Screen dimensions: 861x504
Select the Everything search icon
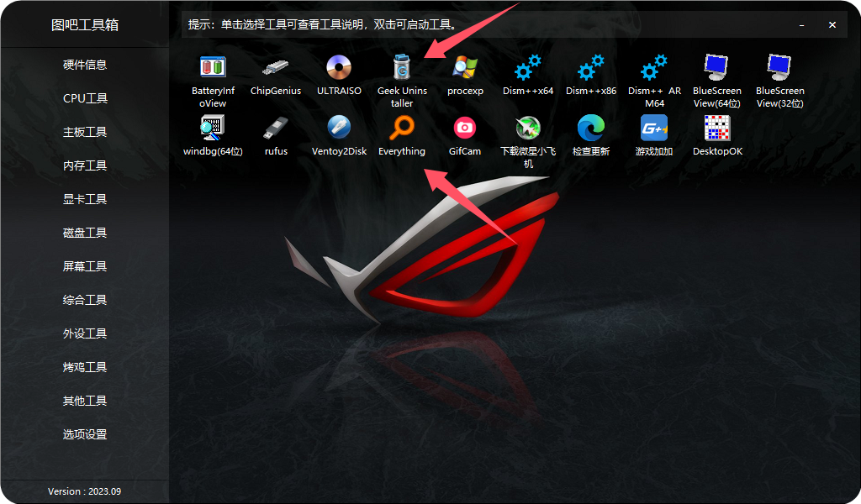402,128
